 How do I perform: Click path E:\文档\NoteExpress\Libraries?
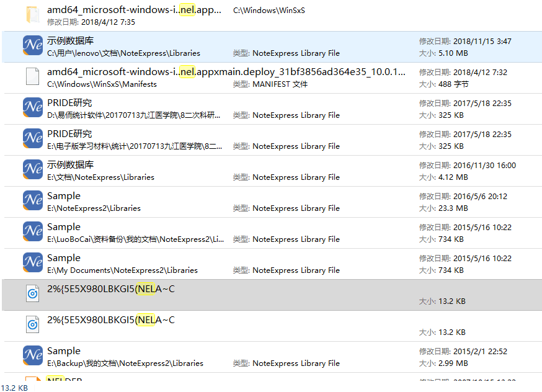click(x=100, y=177)
